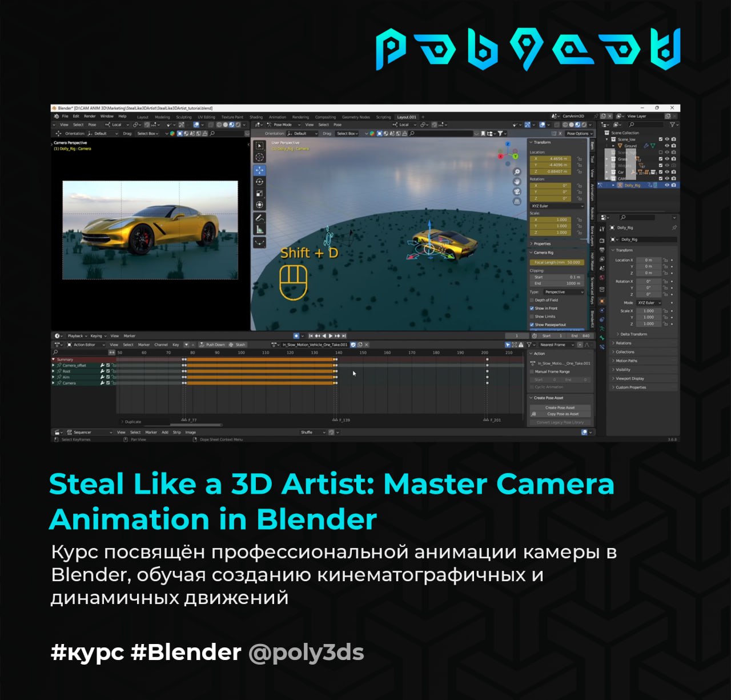Open the Render properties tab icon
This screenshot has height=700, width=731.
pos(602,239)
